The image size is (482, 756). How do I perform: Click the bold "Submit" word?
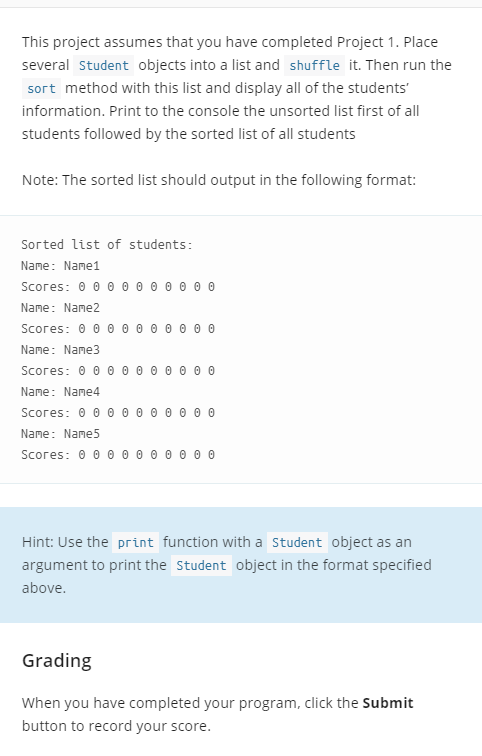point(388,703)
